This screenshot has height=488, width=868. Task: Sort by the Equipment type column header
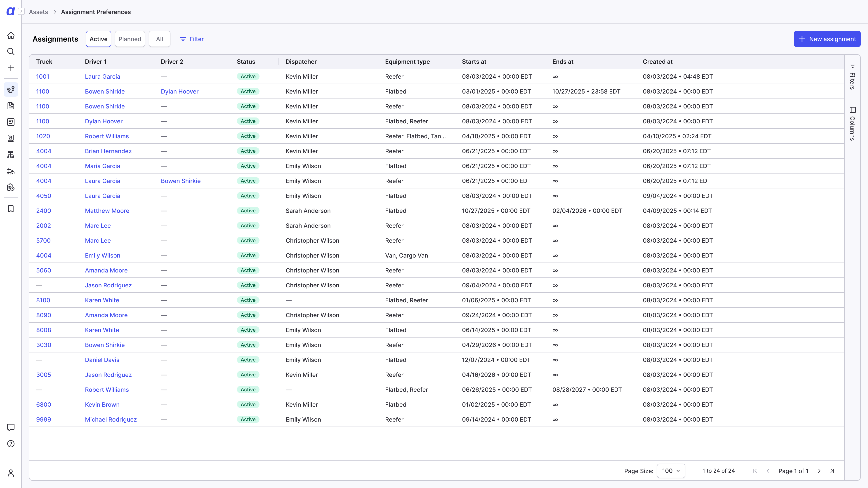407,62
